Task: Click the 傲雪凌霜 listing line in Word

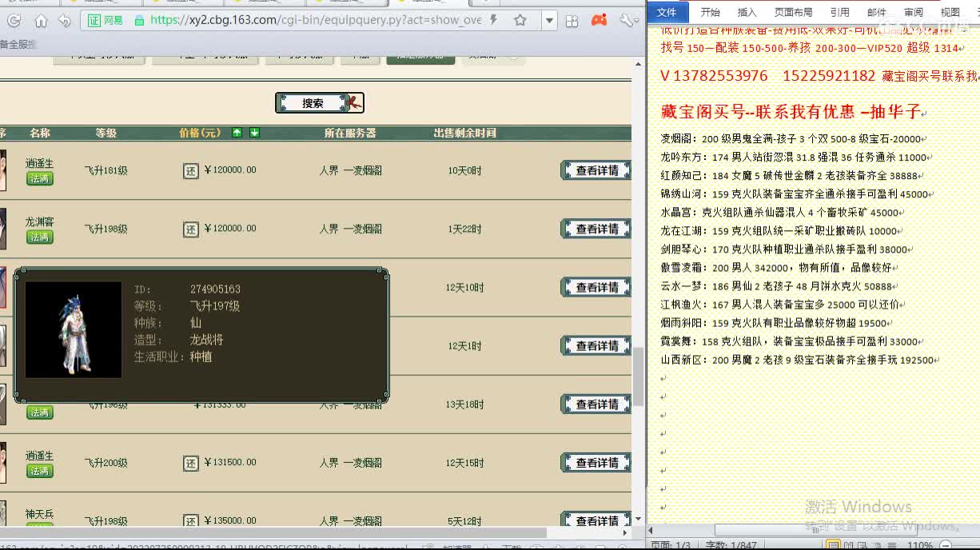Action: click(778, 268)
